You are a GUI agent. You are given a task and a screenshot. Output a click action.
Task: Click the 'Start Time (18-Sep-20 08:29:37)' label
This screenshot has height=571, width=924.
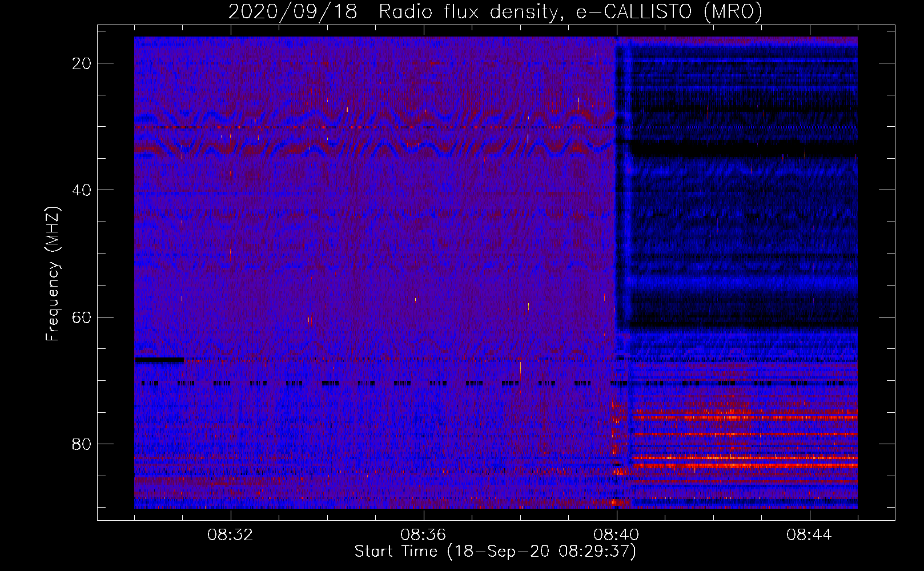(495, 552)
